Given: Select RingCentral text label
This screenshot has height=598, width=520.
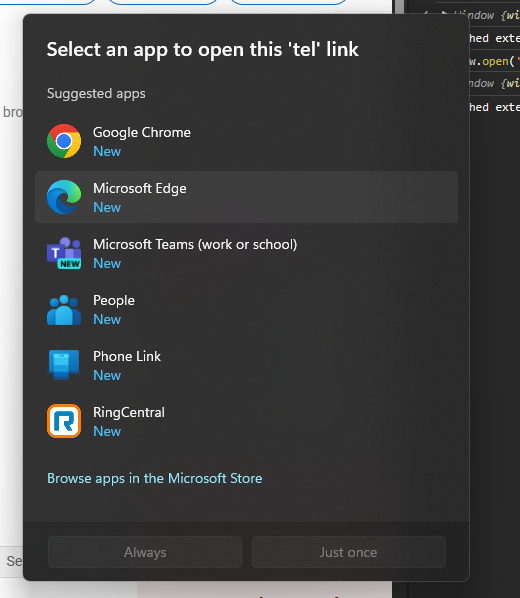Looking at the screenshot, I should [x=129, y=412].
